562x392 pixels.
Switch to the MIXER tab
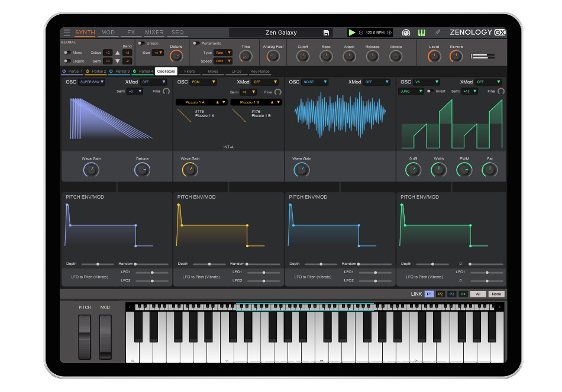click(154, 33)
